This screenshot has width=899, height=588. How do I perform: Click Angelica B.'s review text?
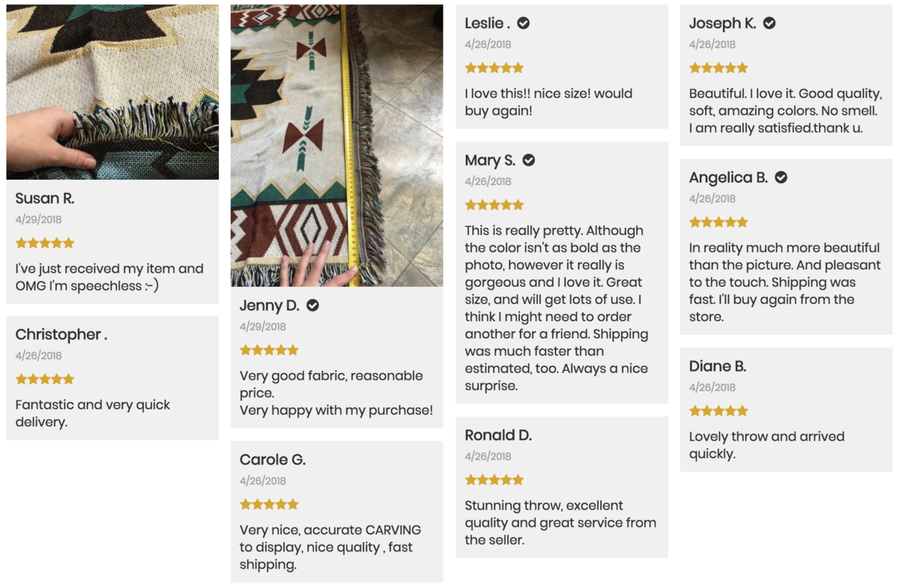pos(784,282)
